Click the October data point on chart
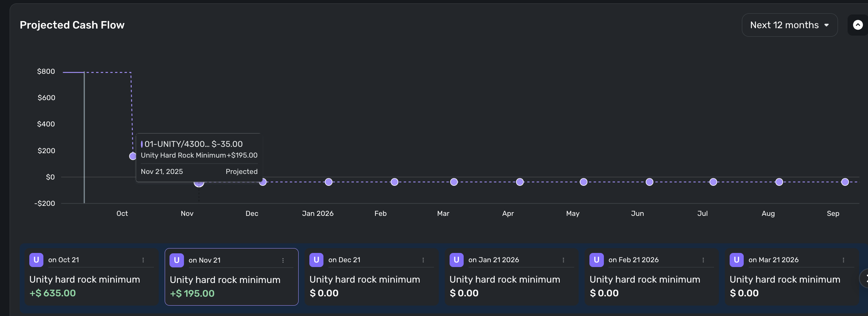 click(133, 156)
